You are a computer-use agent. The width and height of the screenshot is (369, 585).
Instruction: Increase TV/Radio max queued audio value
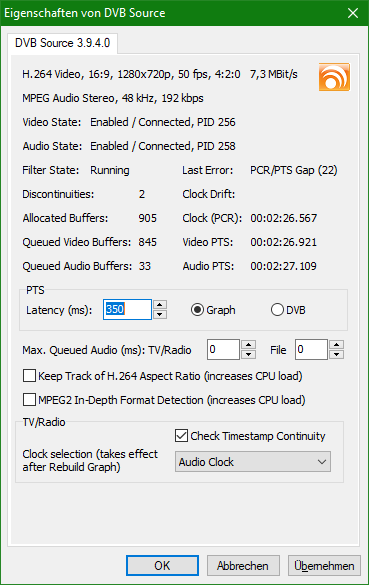248,344
